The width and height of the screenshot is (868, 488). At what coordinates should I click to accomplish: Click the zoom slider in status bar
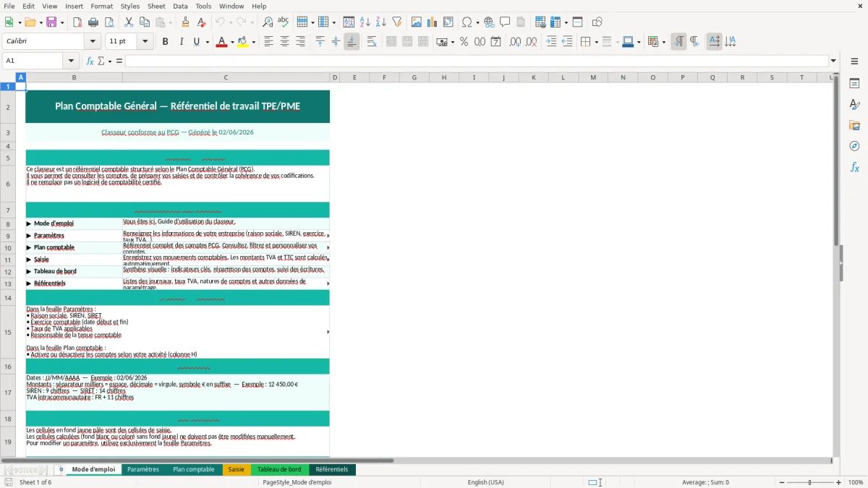click(809, 482)
